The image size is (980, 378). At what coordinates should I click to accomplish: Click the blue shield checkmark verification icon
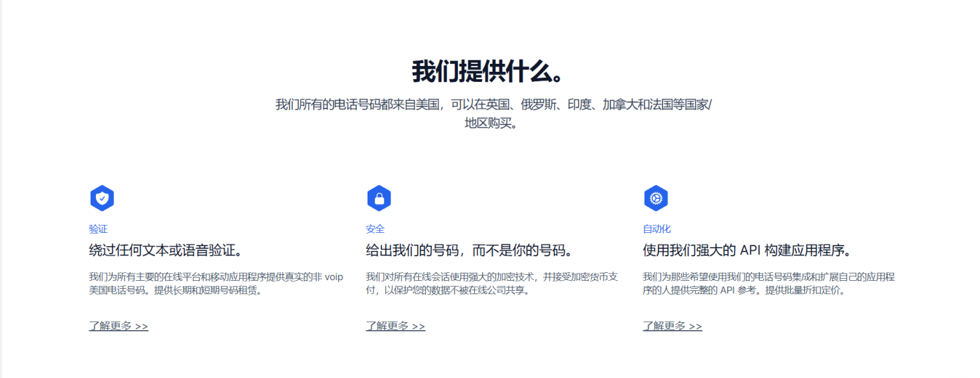(x=102, y=198)
